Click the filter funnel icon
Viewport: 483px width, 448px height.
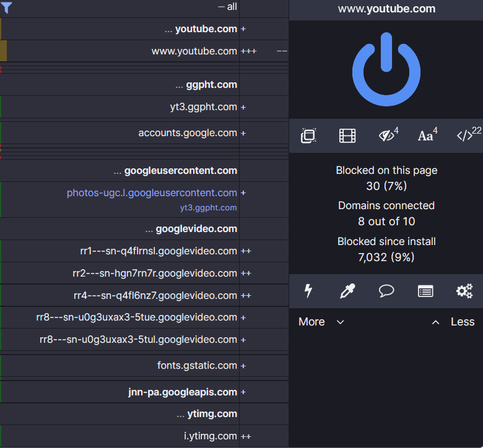click(x=6, y=7)
